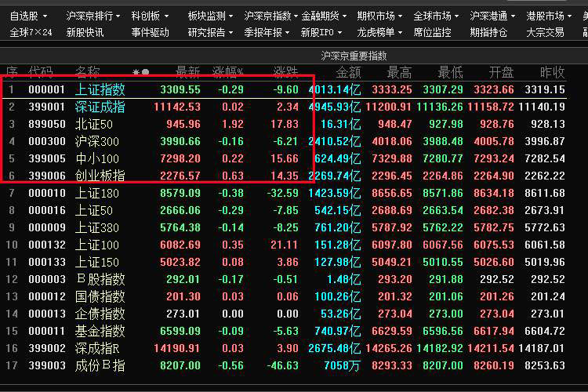Open the 沪深港通 dropdown
Viewport: 588px width, 392px height.
point(493,16)
